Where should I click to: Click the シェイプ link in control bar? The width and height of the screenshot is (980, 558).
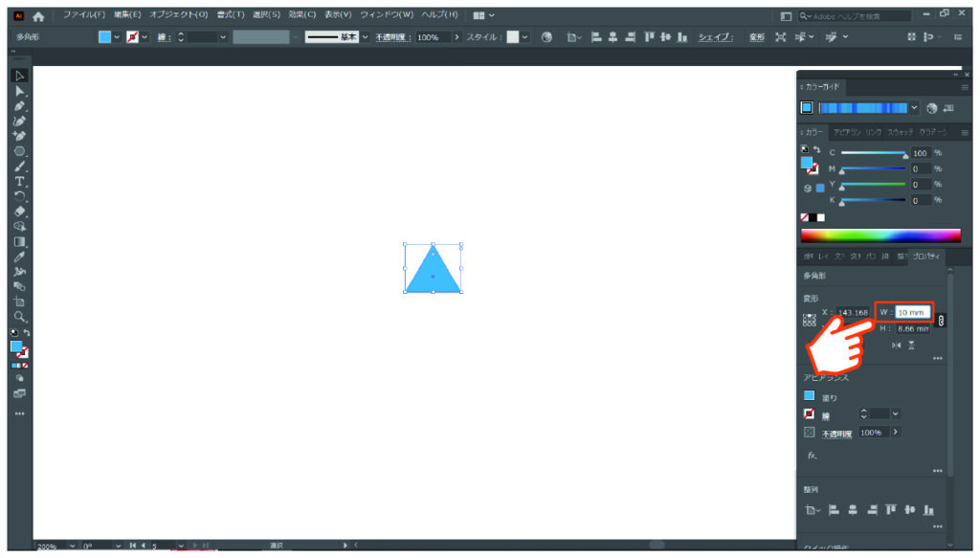[x=715, y=37]
